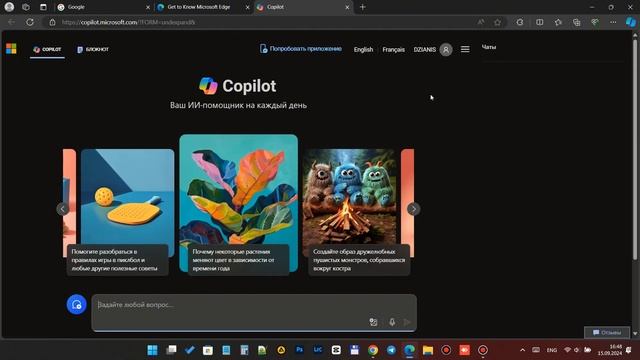This screenshot has width=640, height=360.
Task: Close the Copilot tab
Action: click(347, 7)
